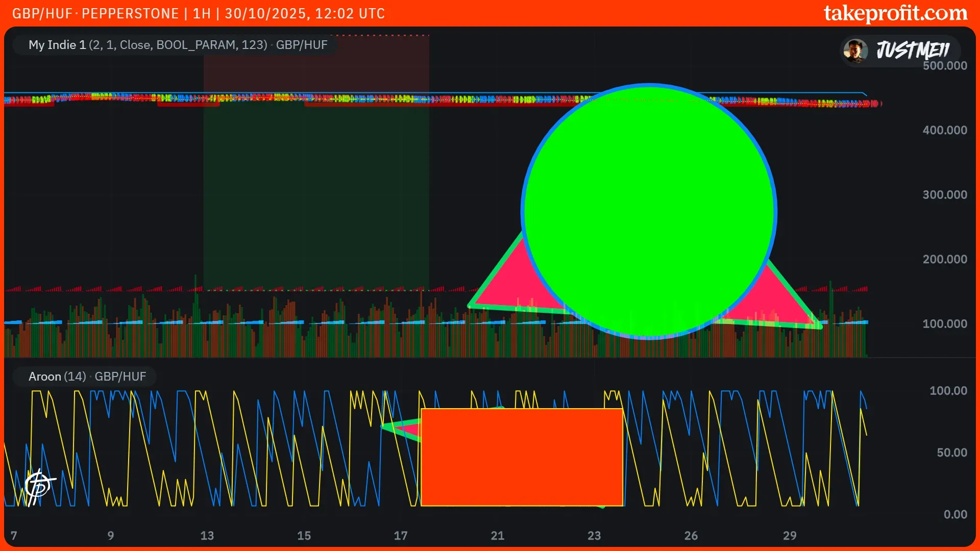Click the 50.00 Aroon axis label

[x=951, y=453]
